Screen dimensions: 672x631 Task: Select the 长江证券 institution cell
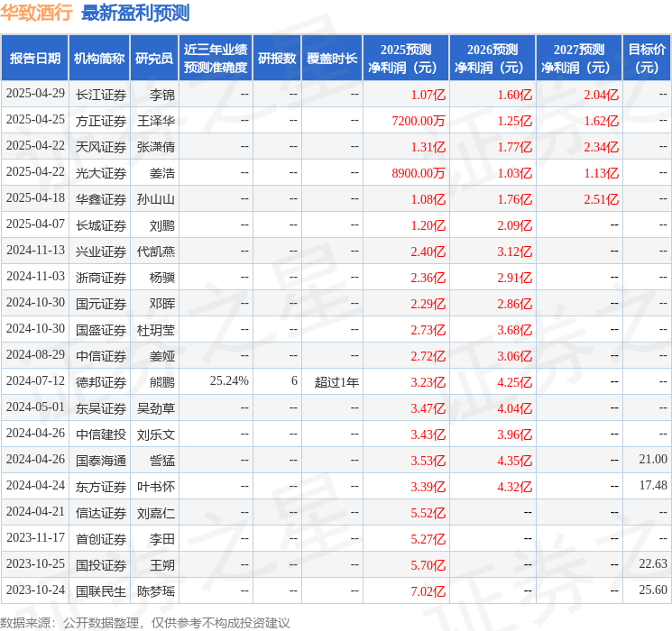click(101, 95)
